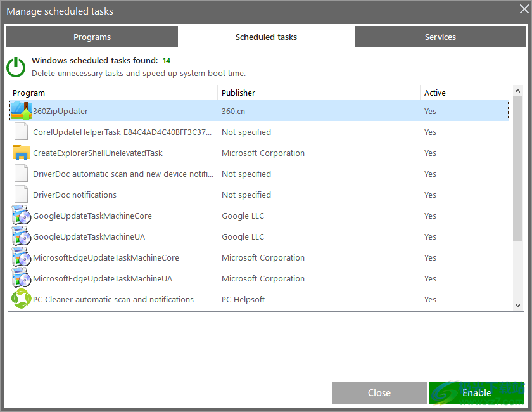
Task: Click the green power icon beside tasks found
Action: tap(16, 67)
